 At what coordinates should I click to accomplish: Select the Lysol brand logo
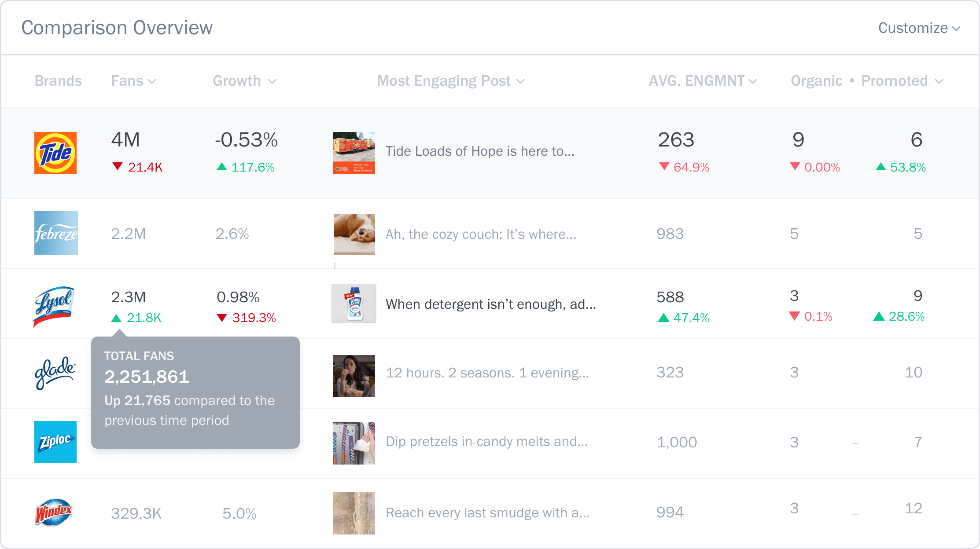(54, 306)
